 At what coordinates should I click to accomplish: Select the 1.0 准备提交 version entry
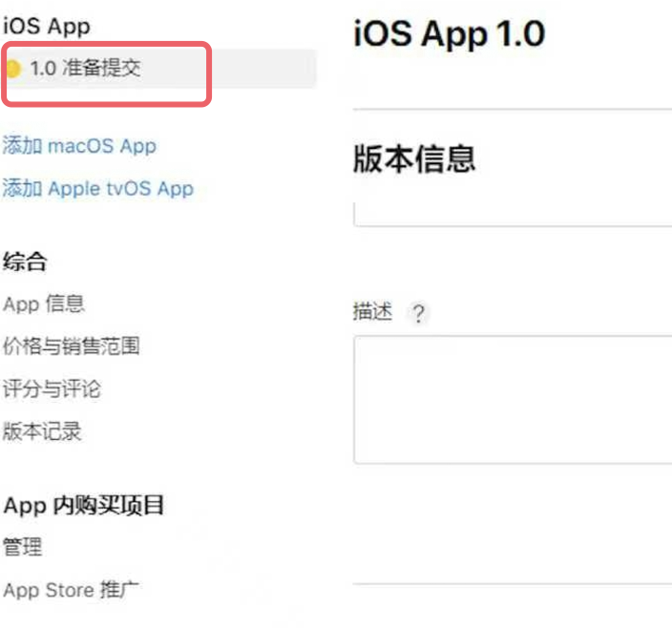(x=160, y=69)
